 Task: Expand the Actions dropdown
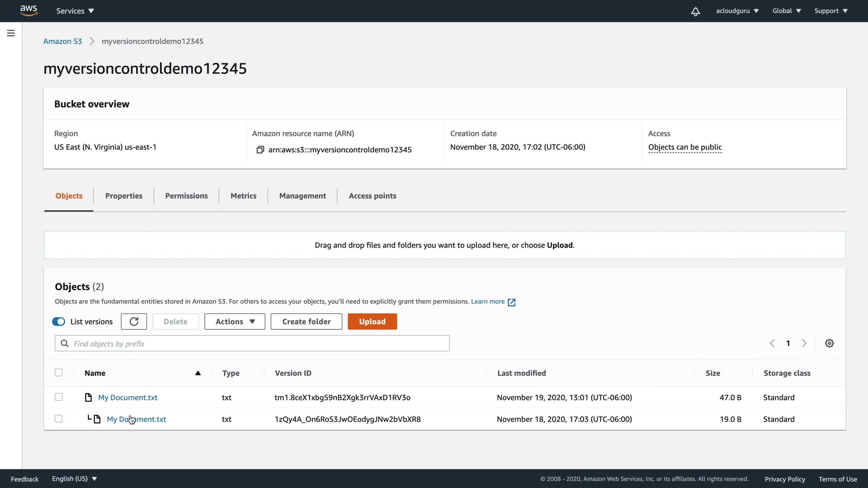pos(235,321)
